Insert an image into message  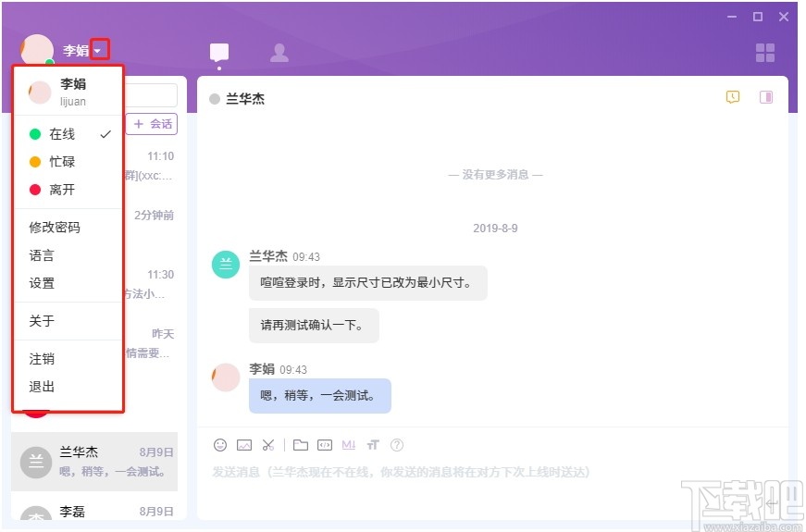[x=244, y=445]
